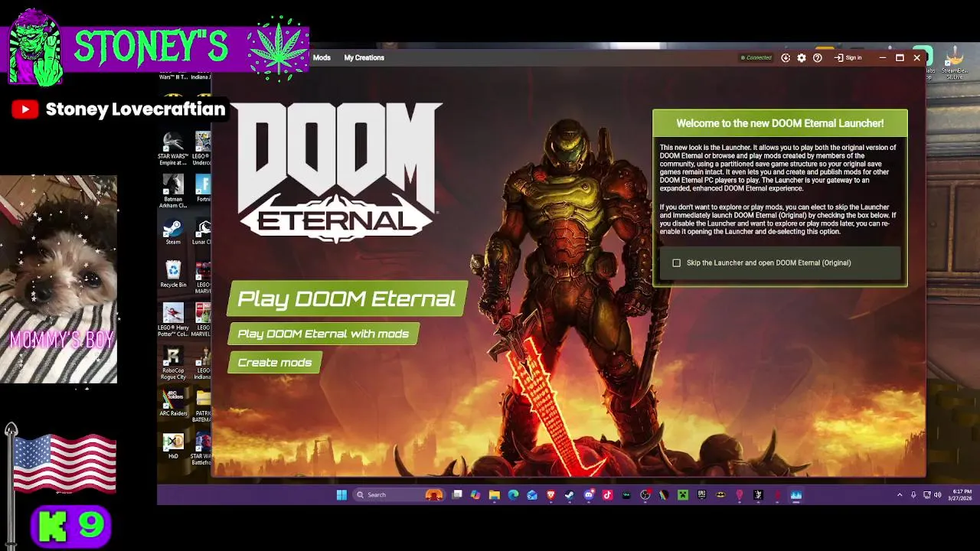
Task: Open the active DOOM launcher taskbar icon
Action: (795, 495)
